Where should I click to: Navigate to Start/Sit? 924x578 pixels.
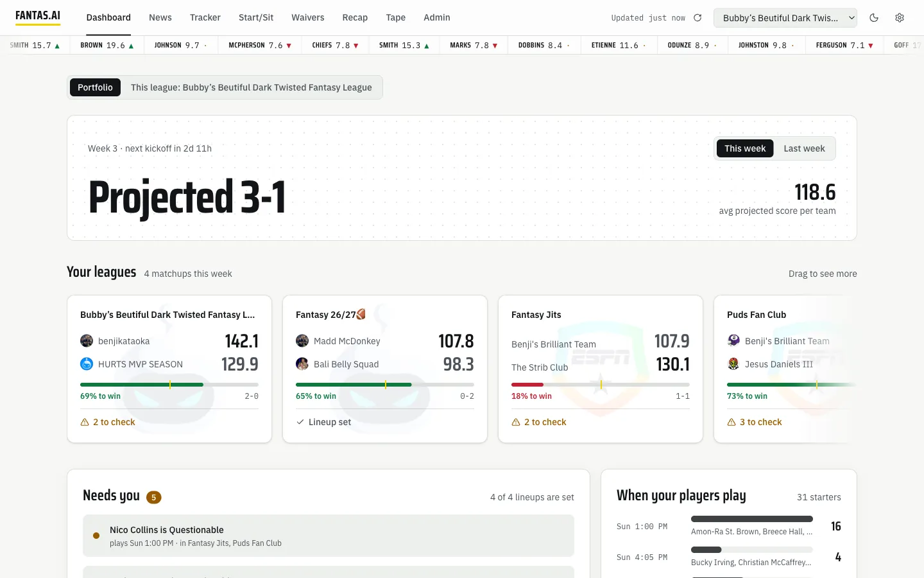256,17
